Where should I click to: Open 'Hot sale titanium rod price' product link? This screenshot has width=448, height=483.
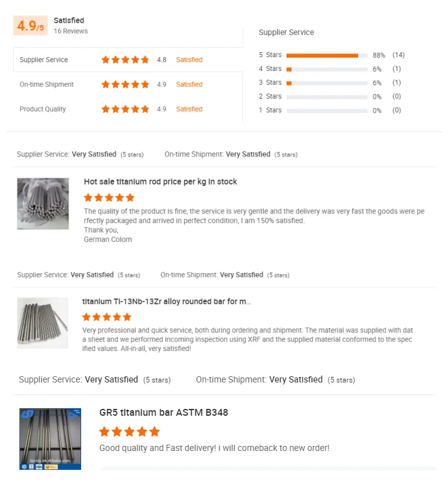point(160,182)
